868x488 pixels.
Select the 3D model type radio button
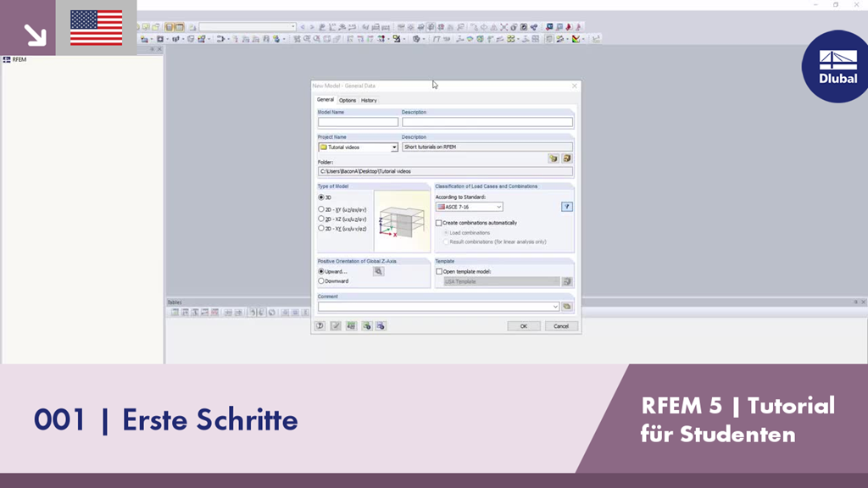pyautogui.click(x=321, y=197)
